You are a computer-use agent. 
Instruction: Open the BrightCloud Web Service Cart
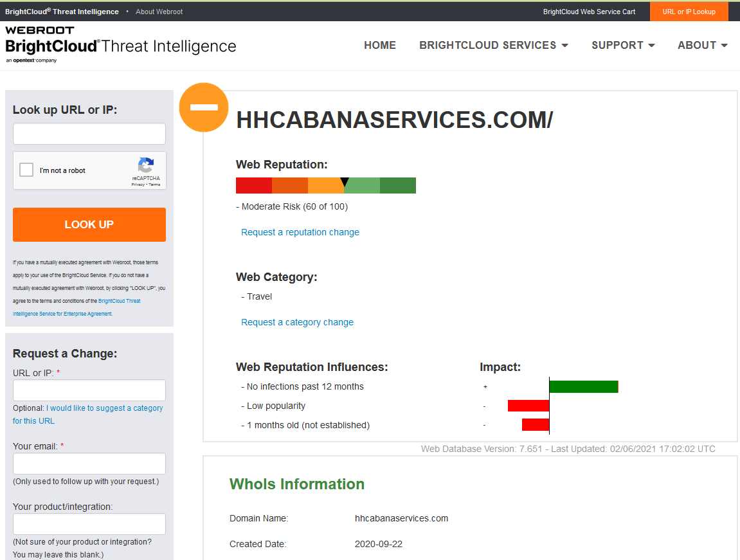click(x=589, y=12)
